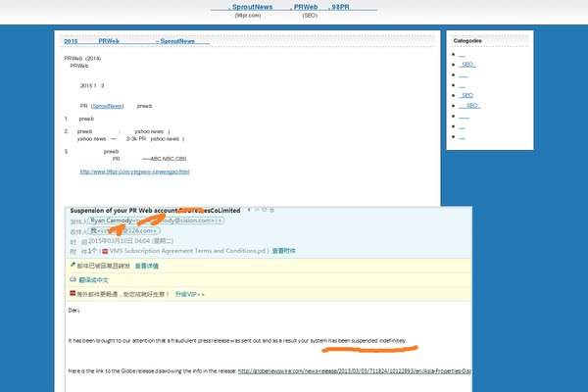Image resolution: width=588 pixels, height=392 pixels.
Task: Open the 98pr.com yingwen-xinwengao.html URL link
Action: click(x=134, y=171)
